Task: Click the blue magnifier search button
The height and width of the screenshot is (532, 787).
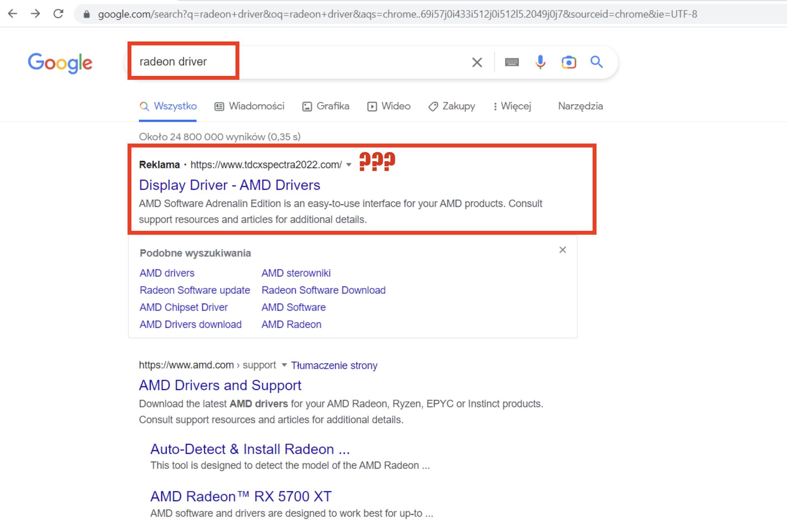Action: 597,62
